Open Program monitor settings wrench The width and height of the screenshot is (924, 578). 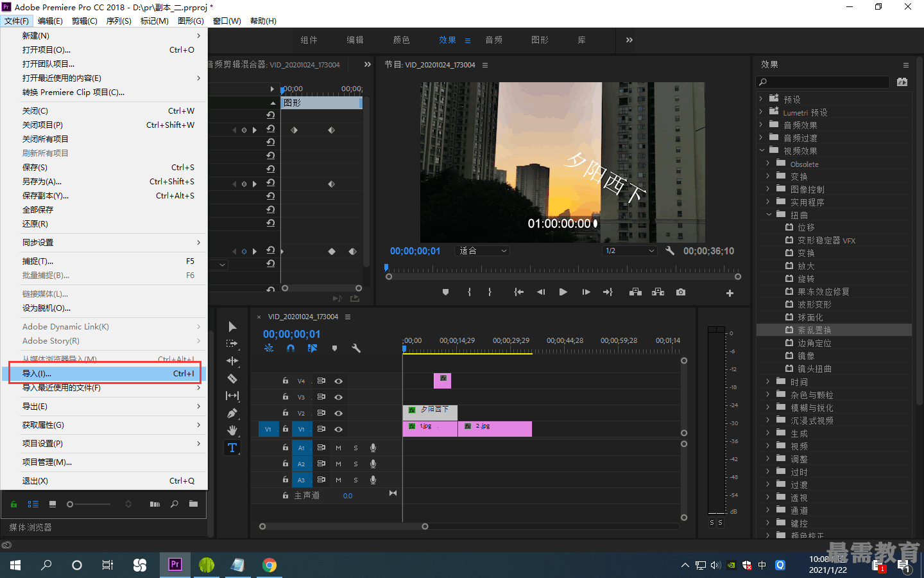point(670,250)
